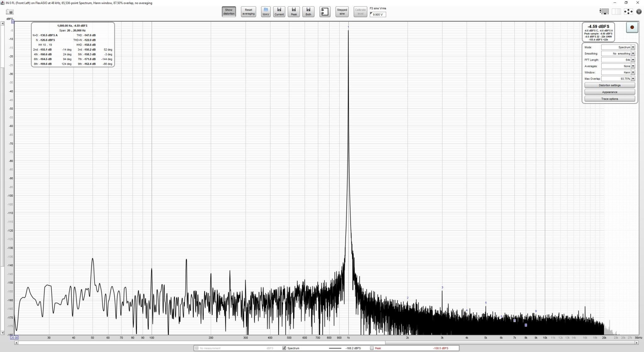
Task: Open the Averages dropdown
Action: [x=618, y=66]
